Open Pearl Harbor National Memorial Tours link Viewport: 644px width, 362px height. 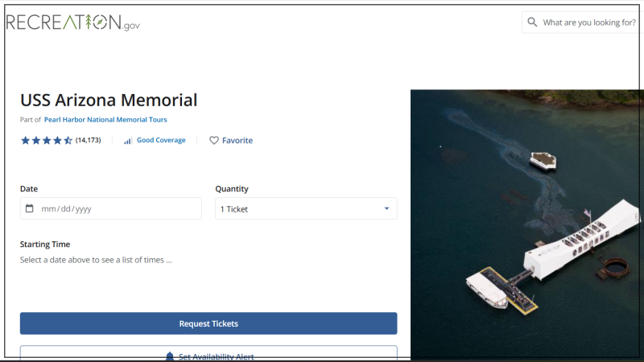pos(105,120)
